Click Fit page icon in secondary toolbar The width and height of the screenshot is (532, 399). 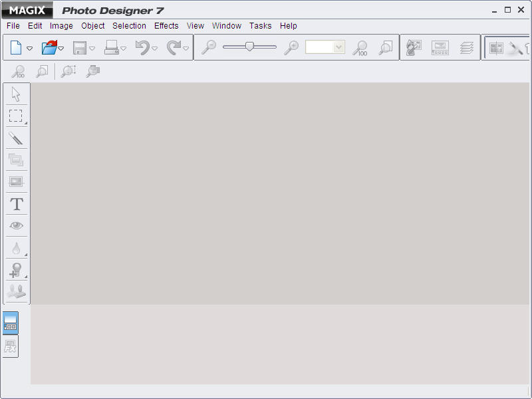pyautogui.click(x=42, y=71)
